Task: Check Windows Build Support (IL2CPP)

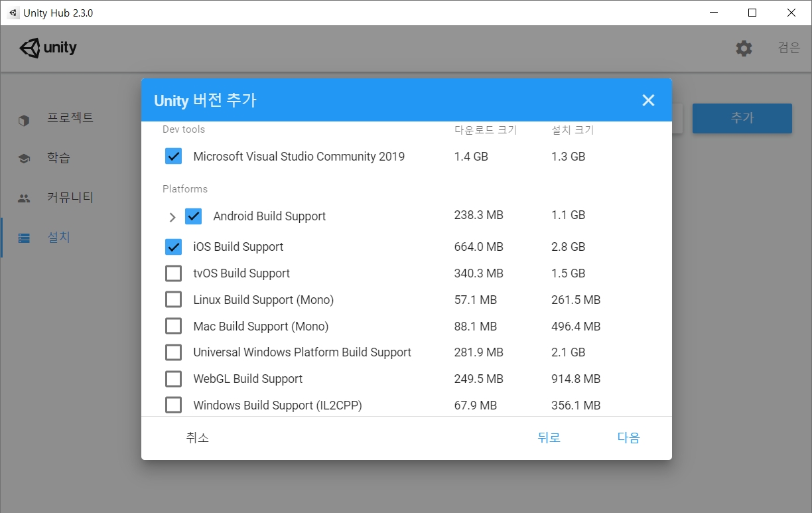Action: [x=173, y=405]
